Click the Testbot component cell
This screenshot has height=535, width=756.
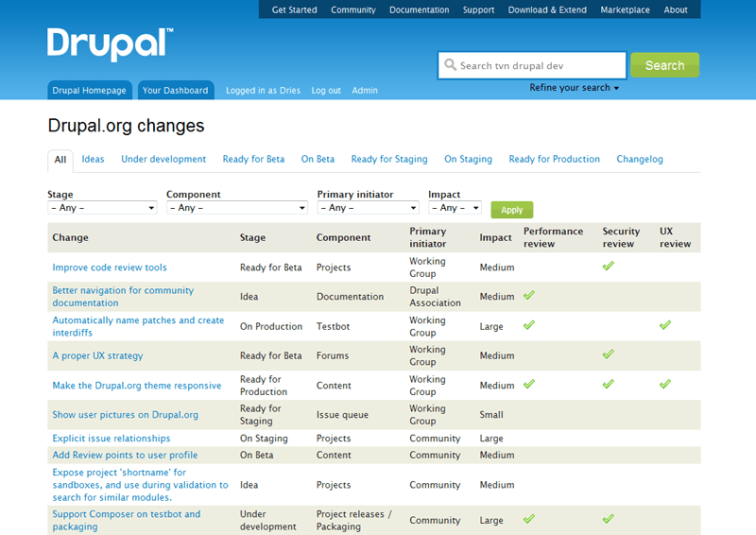(x=333, y=327)
